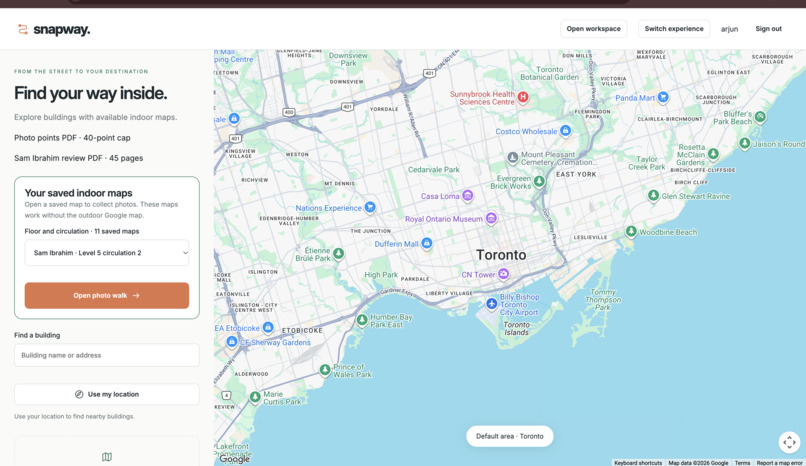Select the Sunnybrook Health Sciences Centre hospital marker

point(523,97)
